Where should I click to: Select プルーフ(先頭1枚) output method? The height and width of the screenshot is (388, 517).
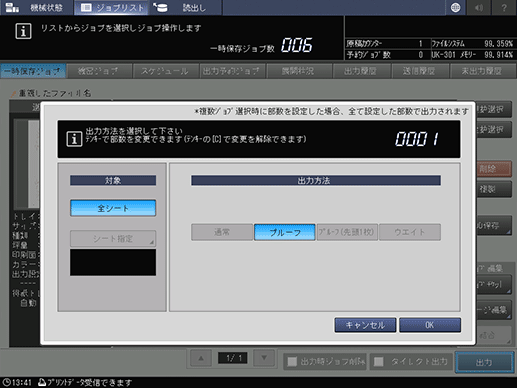click(347, 232)
